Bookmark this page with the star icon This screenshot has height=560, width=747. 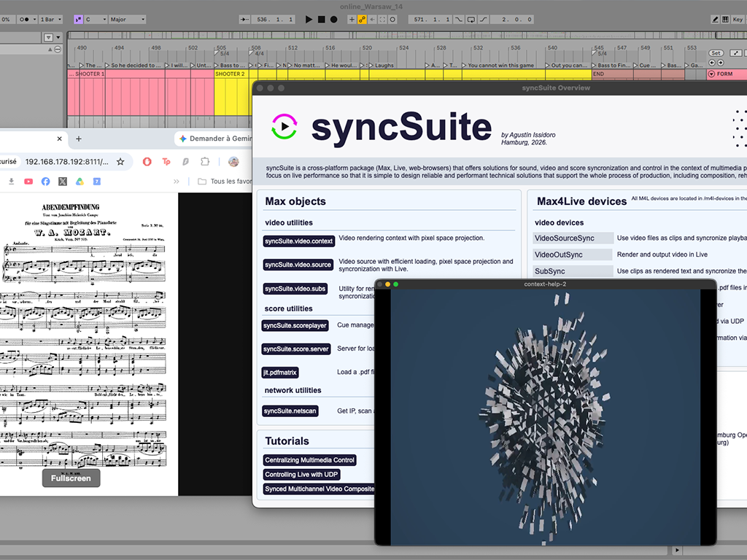(x=120, y=162)
